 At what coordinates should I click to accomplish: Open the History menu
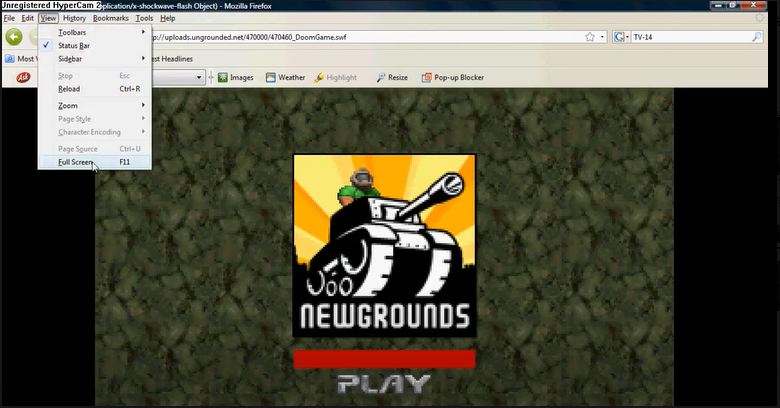pos(74,18)
